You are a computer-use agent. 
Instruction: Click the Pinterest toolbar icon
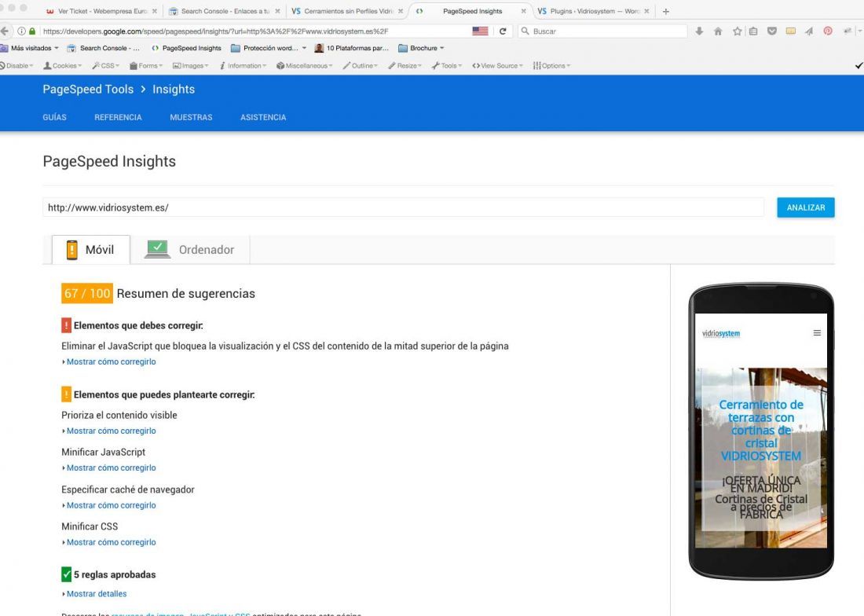828,31
